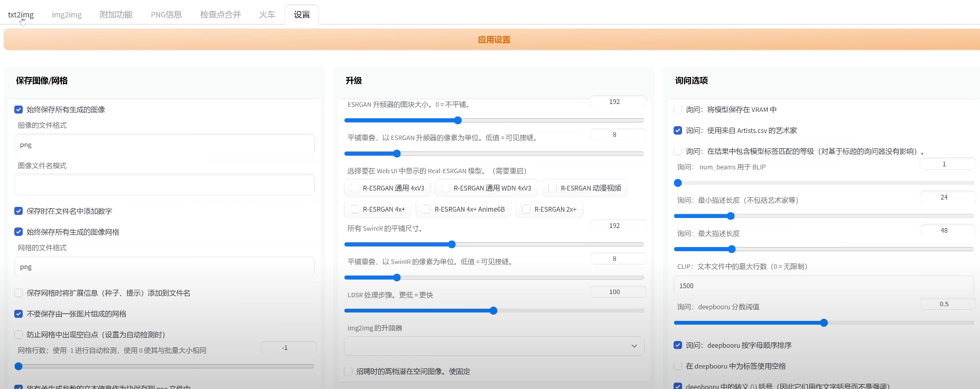Click the ESRGAN tile size slider handle

[x=458, y=120]
